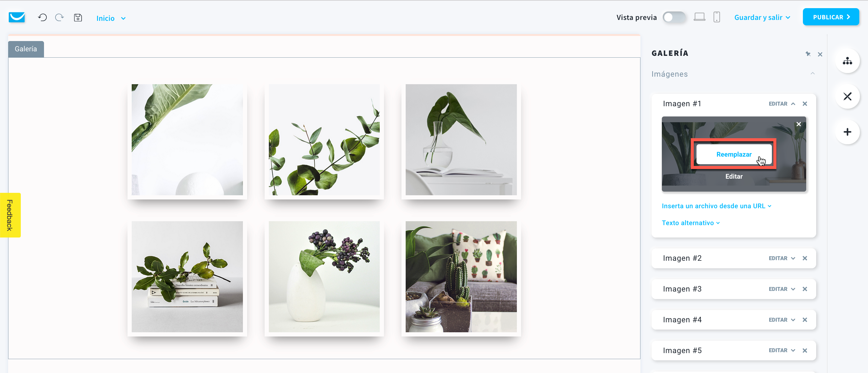Viewport: 868px width, 373px height.
Task: Click the crossed tools design icon
Action: tap(847, 97)
